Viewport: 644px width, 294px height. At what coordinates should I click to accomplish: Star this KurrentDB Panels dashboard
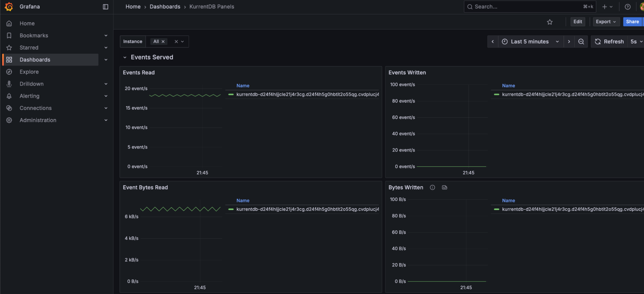550,22
